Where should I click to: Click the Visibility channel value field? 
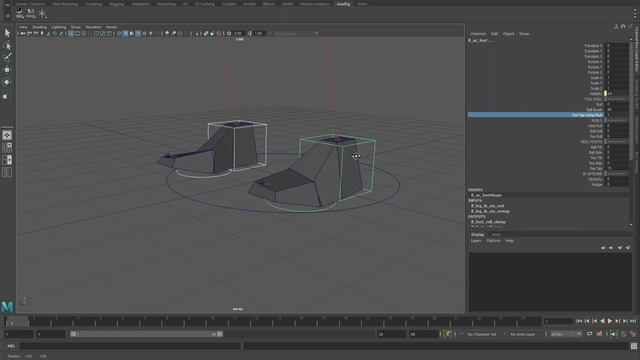(x=617, y=93)
